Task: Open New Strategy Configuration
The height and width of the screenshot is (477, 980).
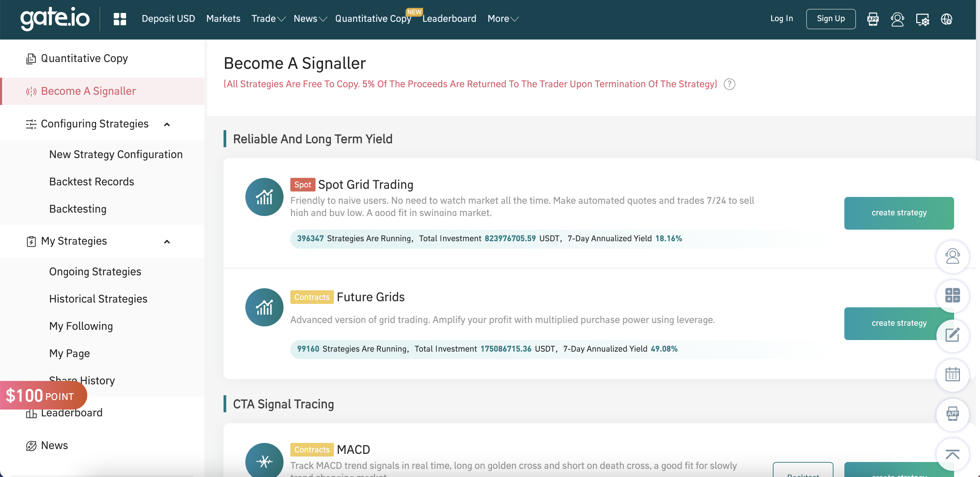Action: point(116,155)
